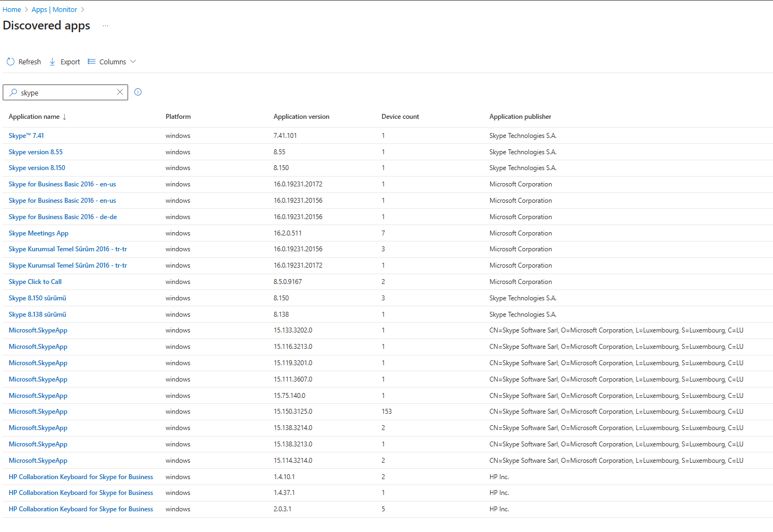
Task: Sort by the Application name column header
Action: pyautogui.click(x=34, y=117)
